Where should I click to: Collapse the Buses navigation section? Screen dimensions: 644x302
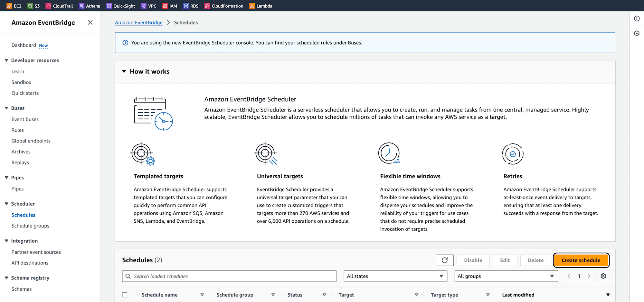coord(6,108)
